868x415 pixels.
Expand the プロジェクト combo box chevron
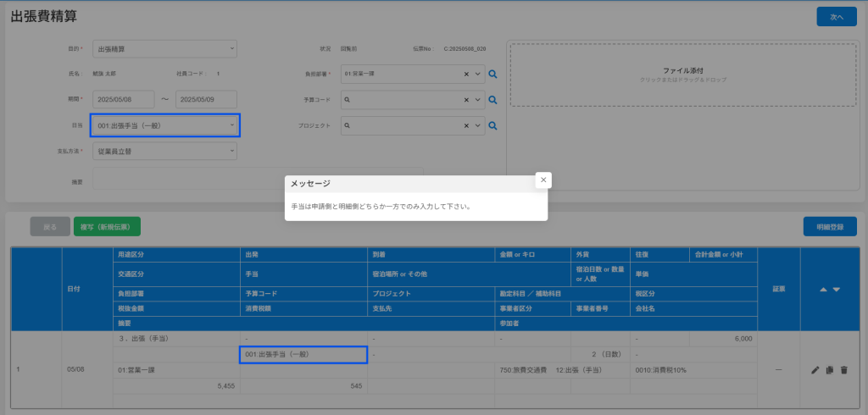tap(478, 125)
